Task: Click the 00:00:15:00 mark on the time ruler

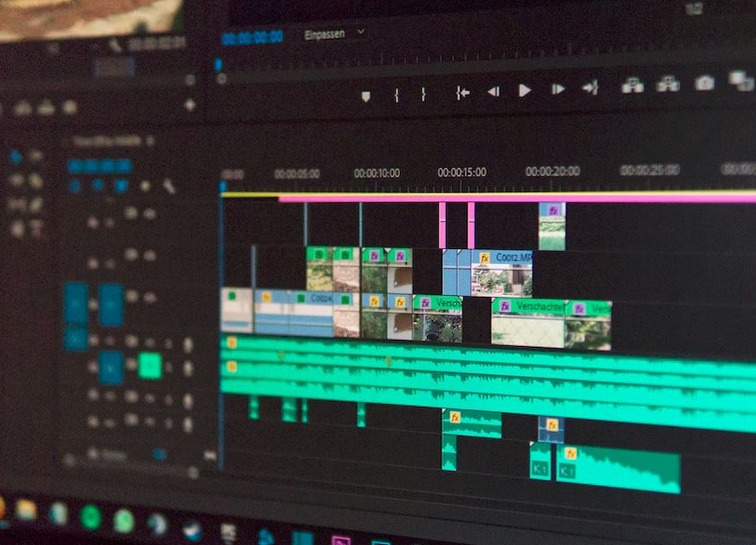Action: coord(462,173)
